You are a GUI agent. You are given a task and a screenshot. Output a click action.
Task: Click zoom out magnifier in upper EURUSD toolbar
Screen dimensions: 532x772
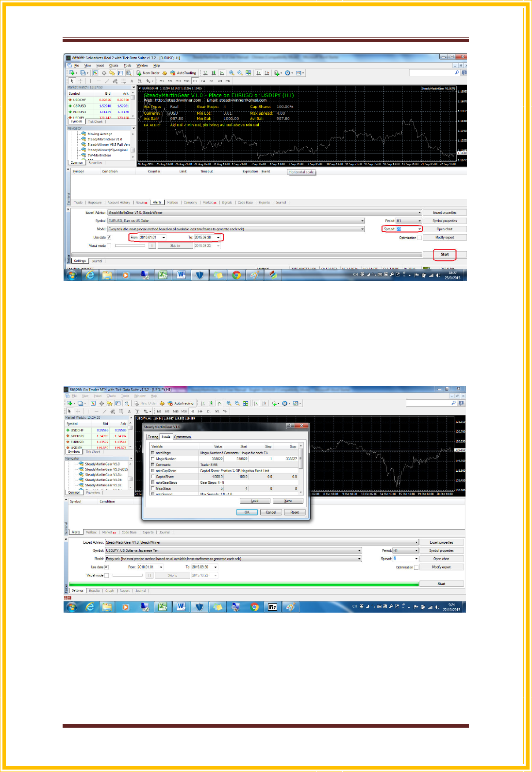pos(240,73)
